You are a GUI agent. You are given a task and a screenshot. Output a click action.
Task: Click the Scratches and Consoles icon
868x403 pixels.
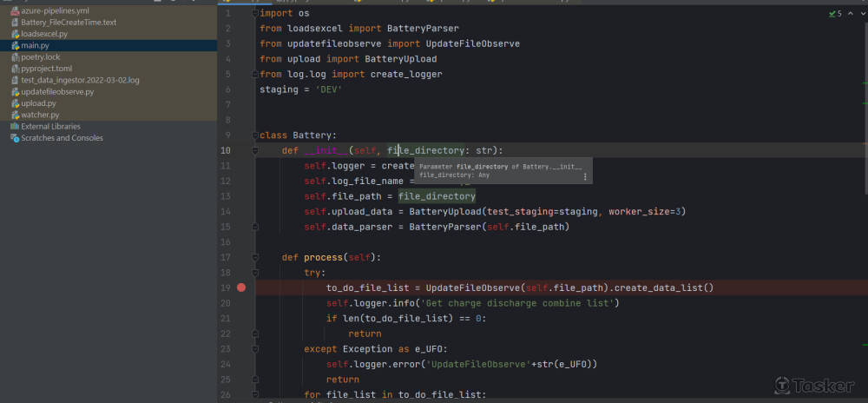[x=15, y=138]
